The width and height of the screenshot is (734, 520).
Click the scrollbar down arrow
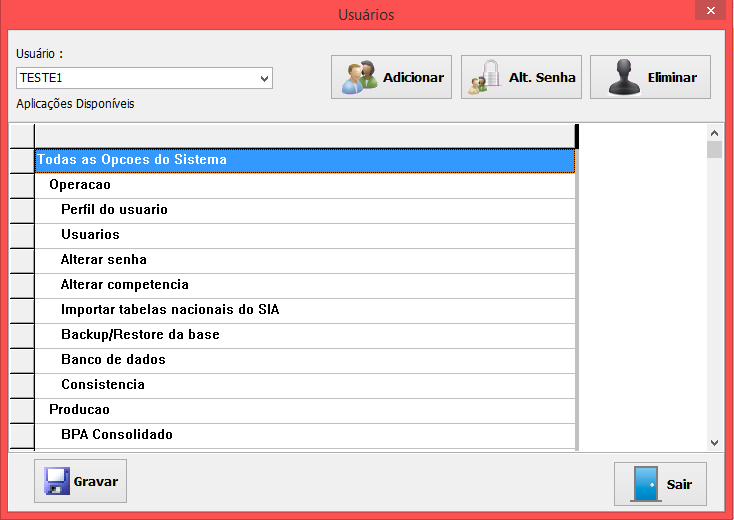(x=714, y=442)
